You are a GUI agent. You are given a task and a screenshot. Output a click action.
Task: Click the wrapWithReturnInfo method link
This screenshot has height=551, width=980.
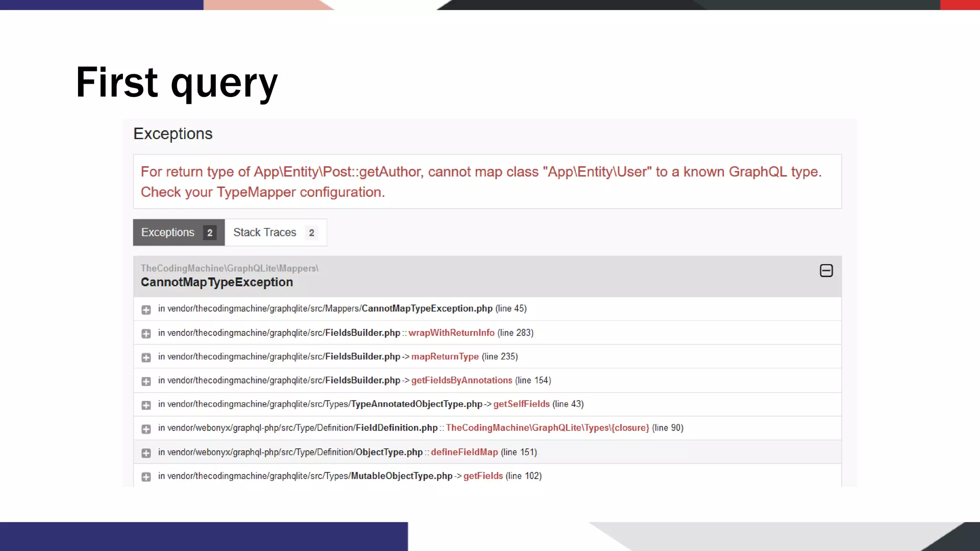[451, 333]
